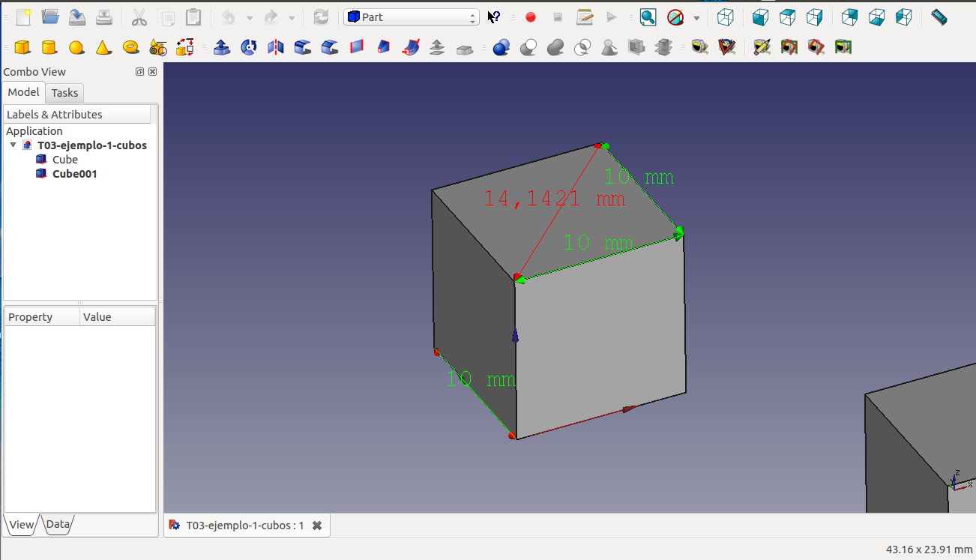The height and width of the screenshot is (560, 976).
Task: Select the Revolve tool icon
Action: pyautogui.click(x=249, y=48)
